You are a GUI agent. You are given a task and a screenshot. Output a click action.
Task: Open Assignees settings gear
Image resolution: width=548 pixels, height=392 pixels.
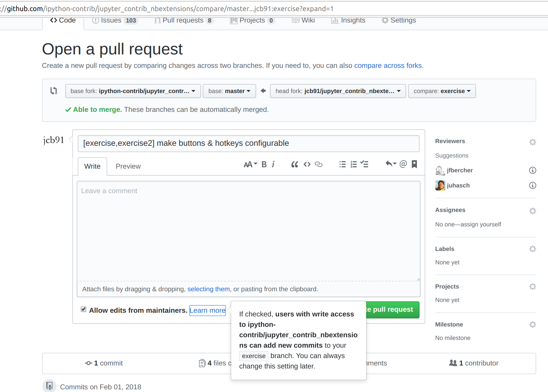pos(532,211)
